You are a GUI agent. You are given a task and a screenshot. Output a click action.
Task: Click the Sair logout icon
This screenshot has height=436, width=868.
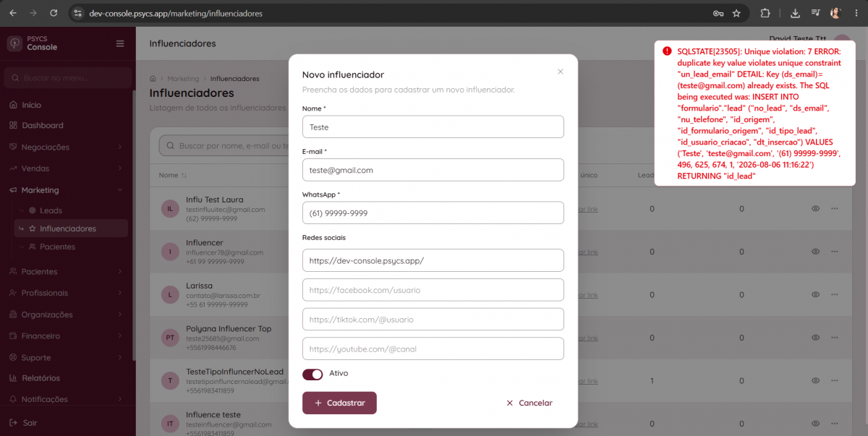[14, 422]
